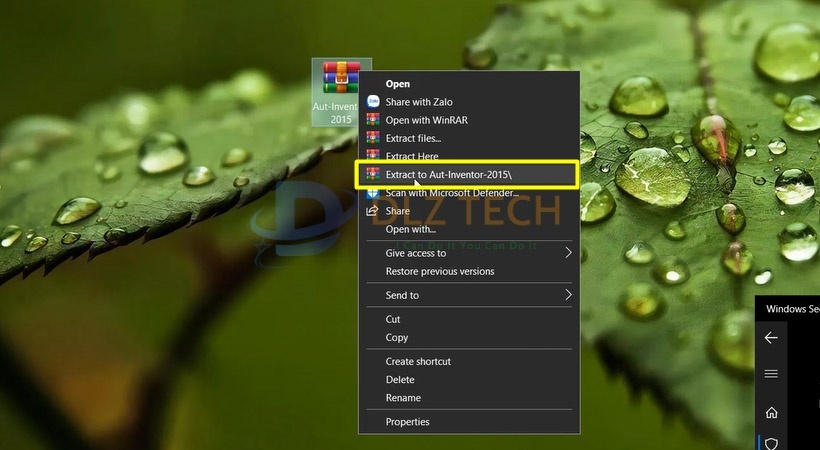Viewport: 820px width, 450px height.
Task: Click the WinRAR icon next to Extract files
Action: 373,138
